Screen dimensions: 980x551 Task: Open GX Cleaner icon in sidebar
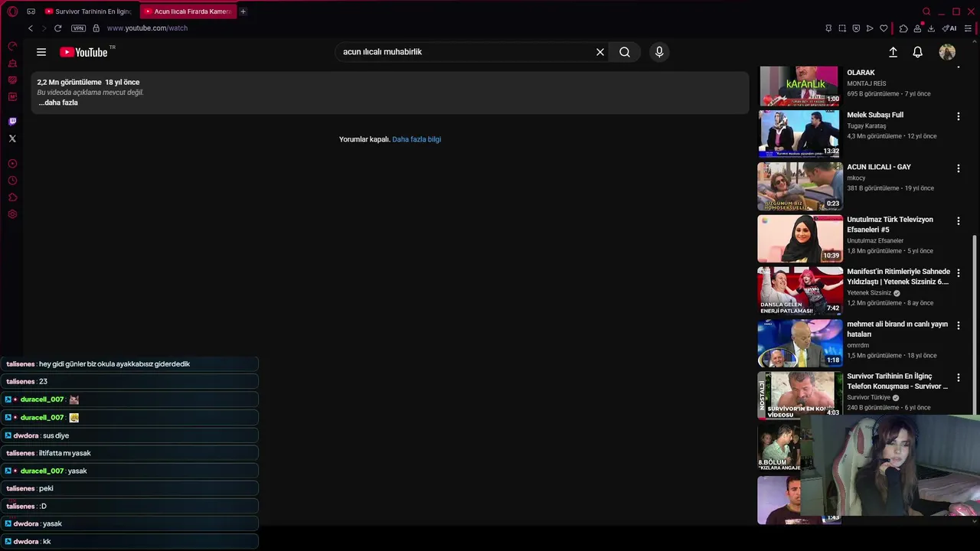[12, 64]
